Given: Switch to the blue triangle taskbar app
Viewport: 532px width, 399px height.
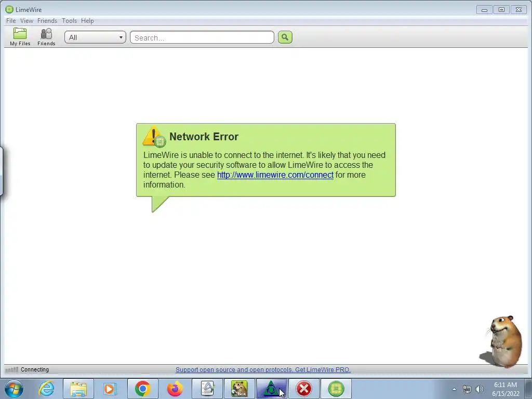Looking at the screenshot, I should 271,389.
